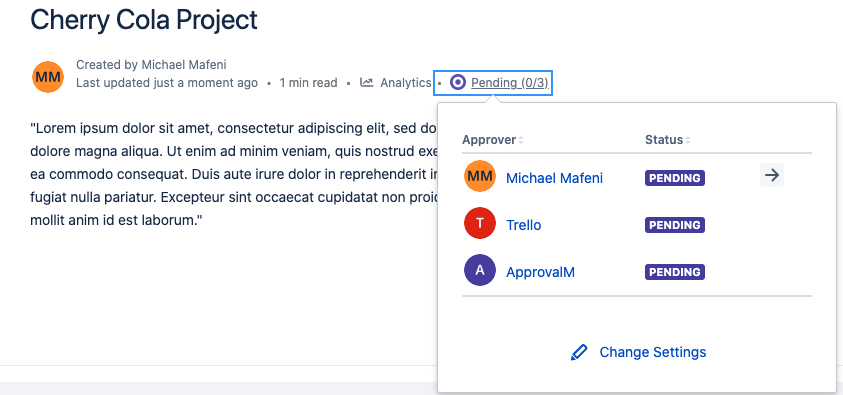Sort by the Approver column arrows

coord(521,140)
